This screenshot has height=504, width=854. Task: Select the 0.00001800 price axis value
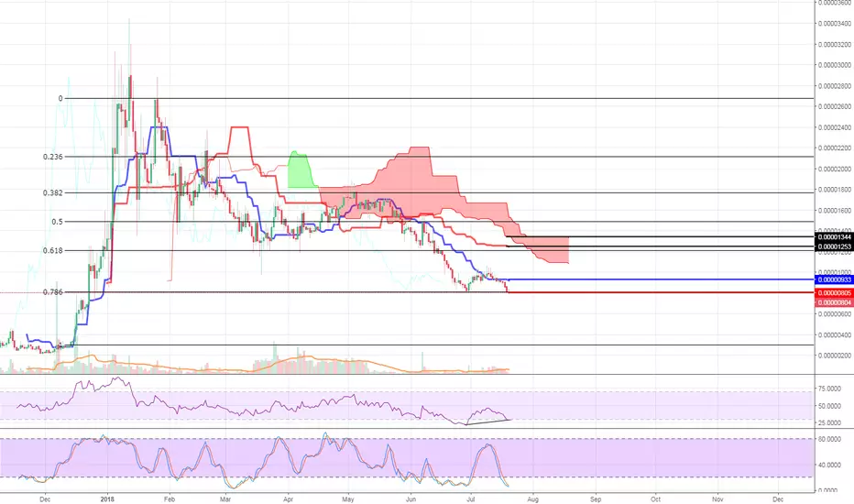(835, 190)
